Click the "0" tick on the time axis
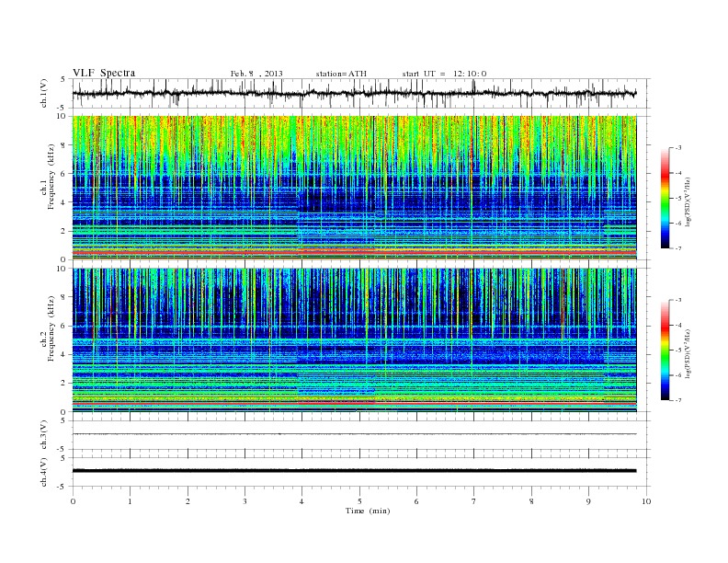 (x=73, y=501)
